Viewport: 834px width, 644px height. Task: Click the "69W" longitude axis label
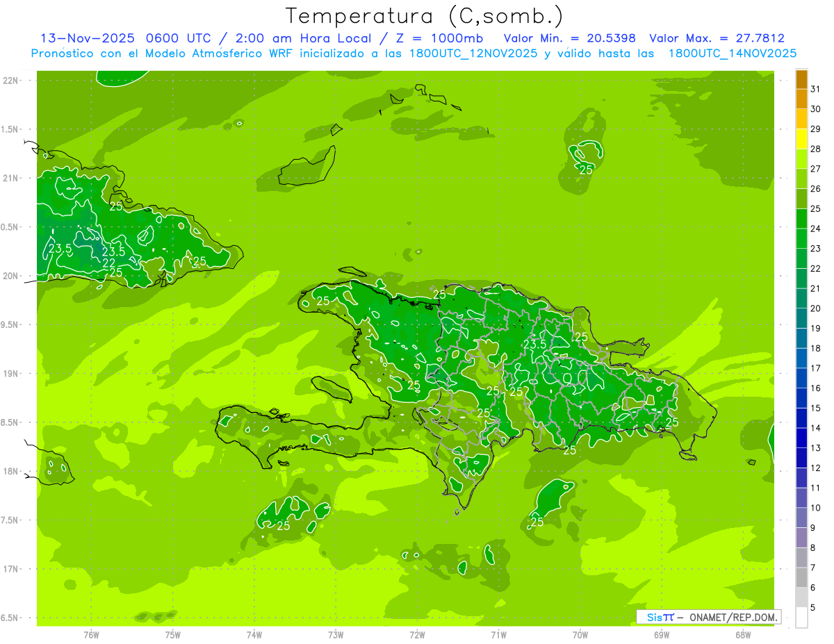(x=662, y=634)
